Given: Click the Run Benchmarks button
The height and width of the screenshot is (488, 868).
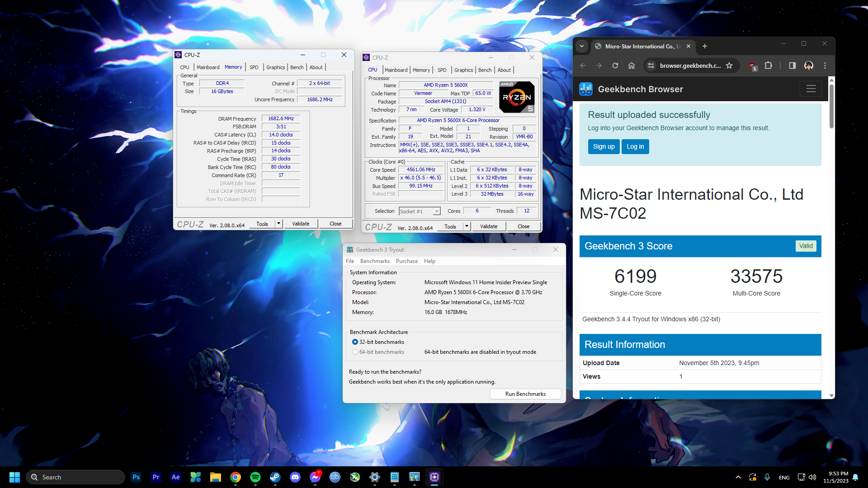Looking at the screenshot, I should pos(525,394).
